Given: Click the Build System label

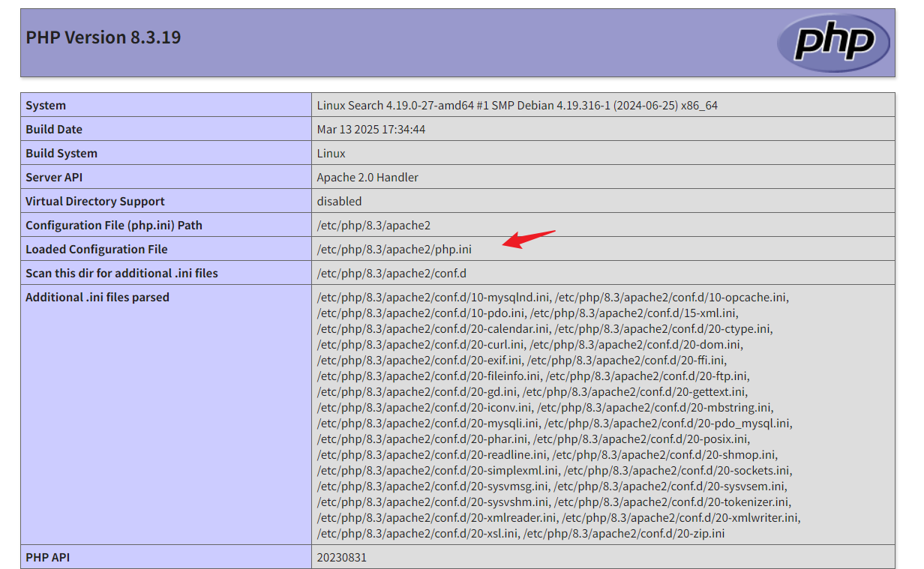Looking at the screenshot, I should pos(61,154).
